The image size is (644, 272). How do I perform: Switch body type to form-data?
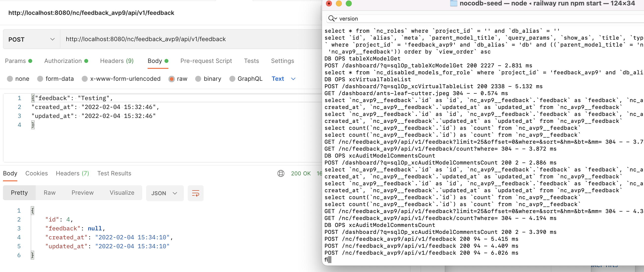coord(40,79)
